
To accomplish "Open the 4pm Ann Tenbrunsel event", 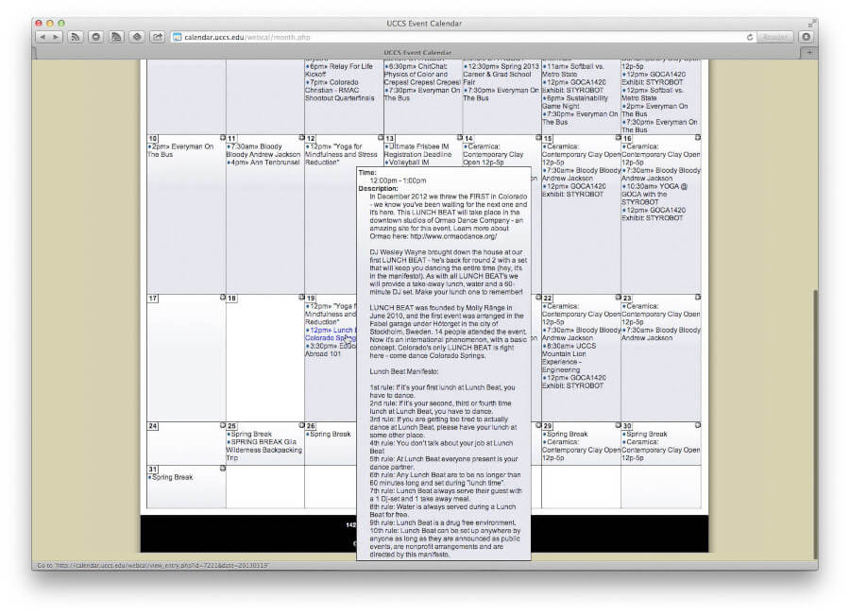I will click(x=265, y=163).
